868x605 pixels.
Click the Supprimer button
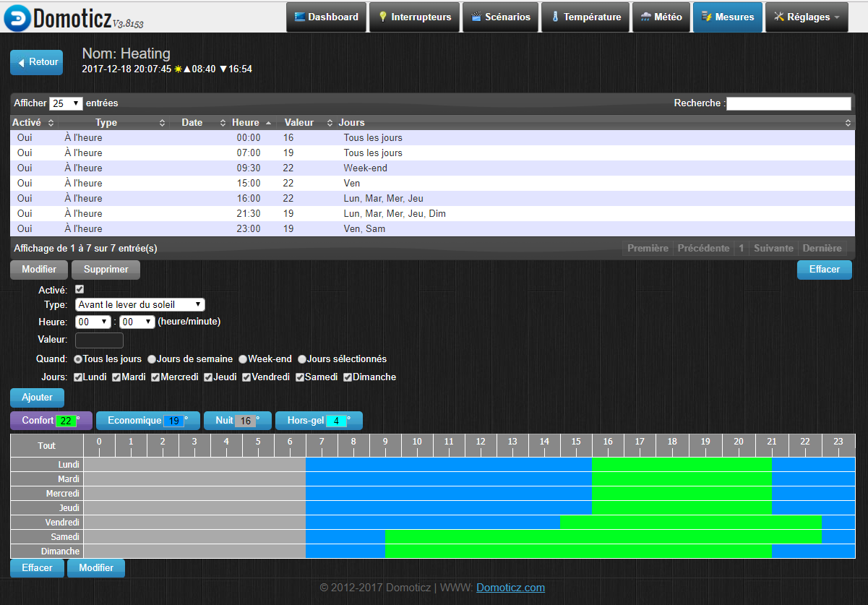click(x=106, y=270)
